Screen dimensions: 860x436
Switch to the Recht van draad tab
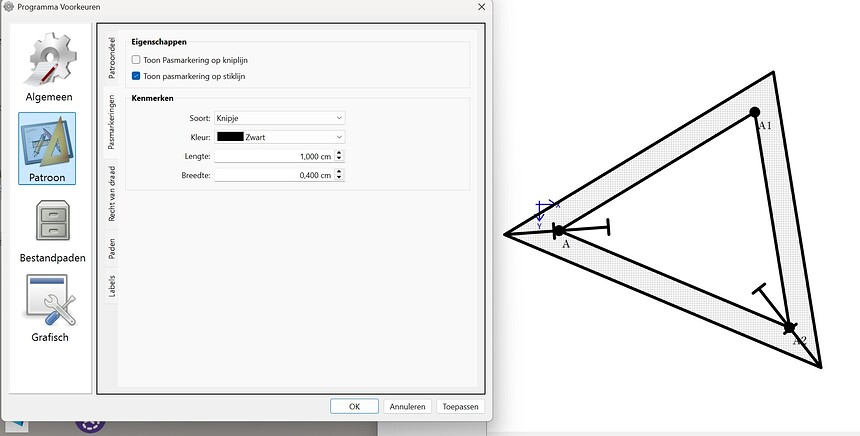(x=112, y=194)
